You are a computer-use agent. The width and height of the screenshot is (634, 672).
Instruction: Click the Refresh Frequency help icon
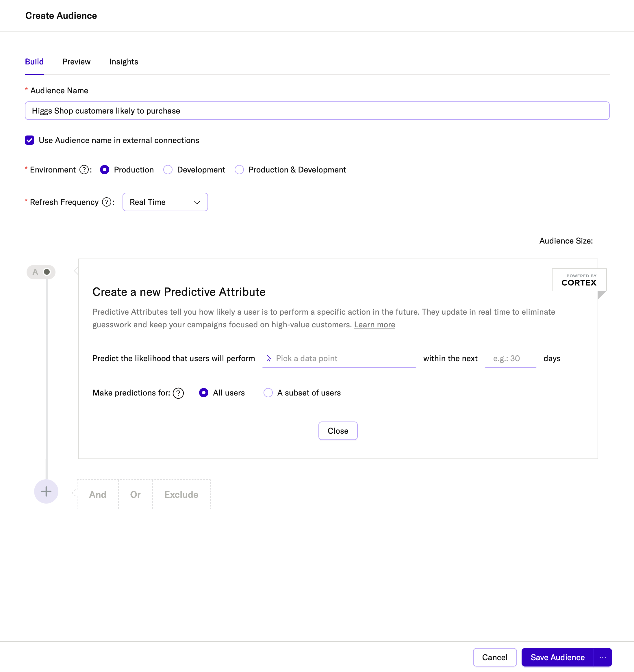tap(107, 202)
